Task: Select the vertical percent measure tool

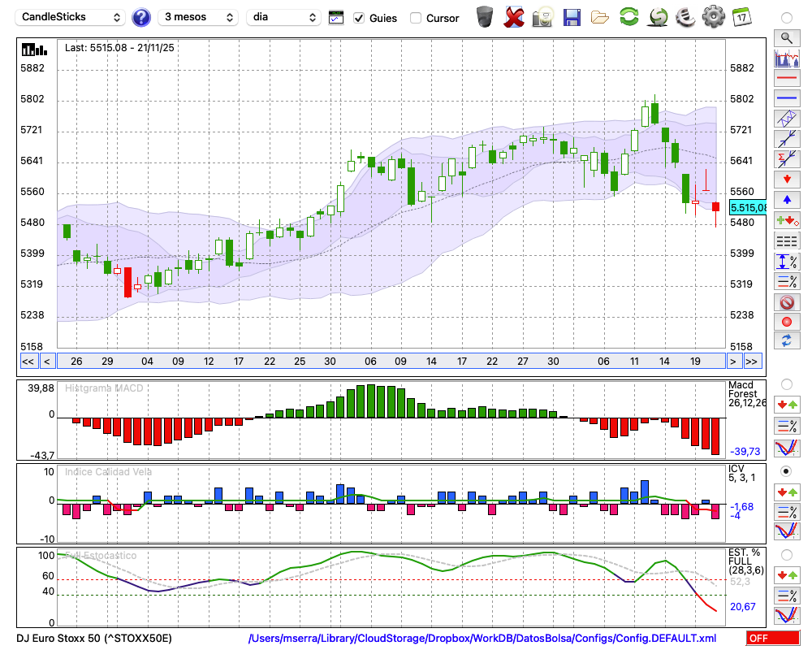Action: [x=787, y=262]
